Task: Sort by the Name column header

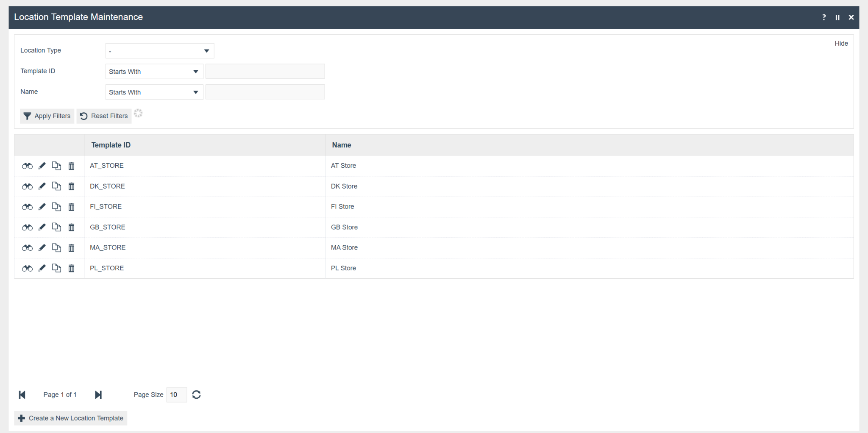Action: pyautogui.click(x=342, y=145)
